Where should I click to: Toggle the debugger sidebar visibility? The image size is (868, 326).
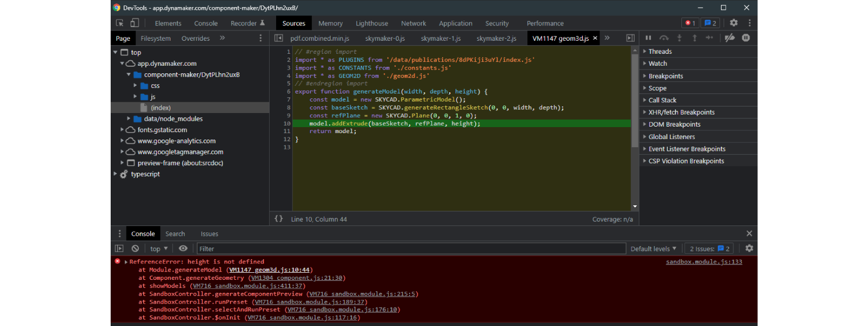[630, 38]
